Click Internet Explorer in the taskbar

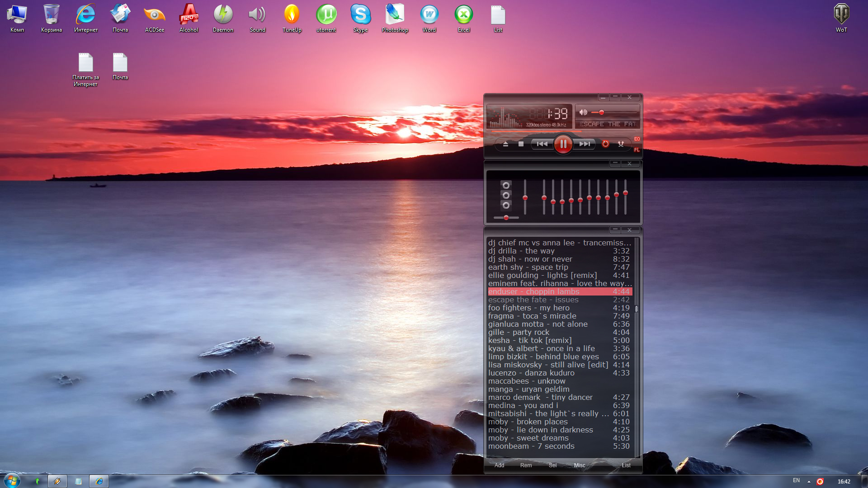[99, 481]
